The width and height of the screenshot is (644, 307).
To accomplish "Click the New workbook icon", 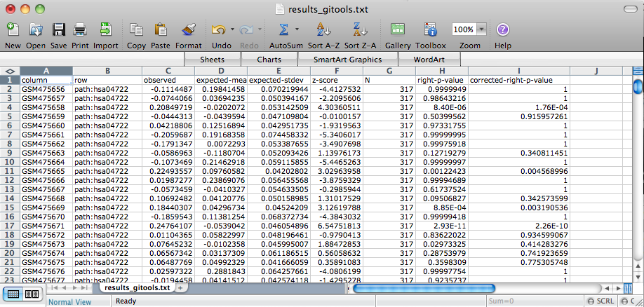I will 13,29.
